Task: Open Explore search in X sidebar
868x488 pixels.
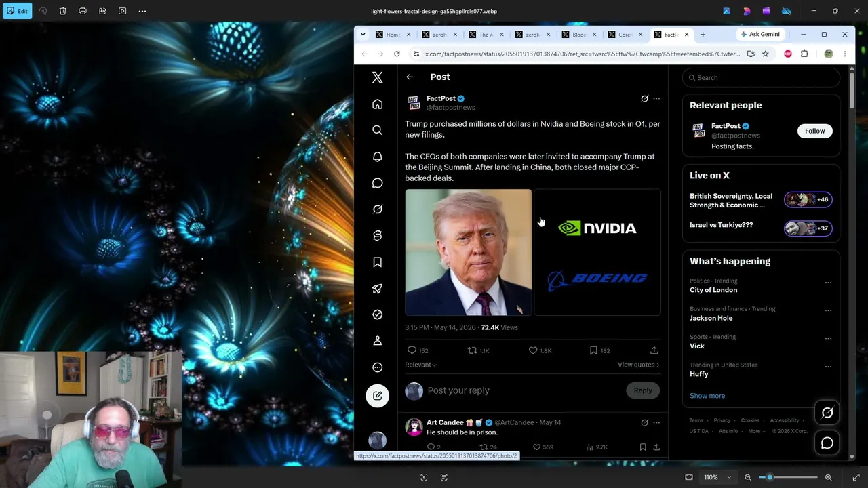Action: [x=378, y=130]
